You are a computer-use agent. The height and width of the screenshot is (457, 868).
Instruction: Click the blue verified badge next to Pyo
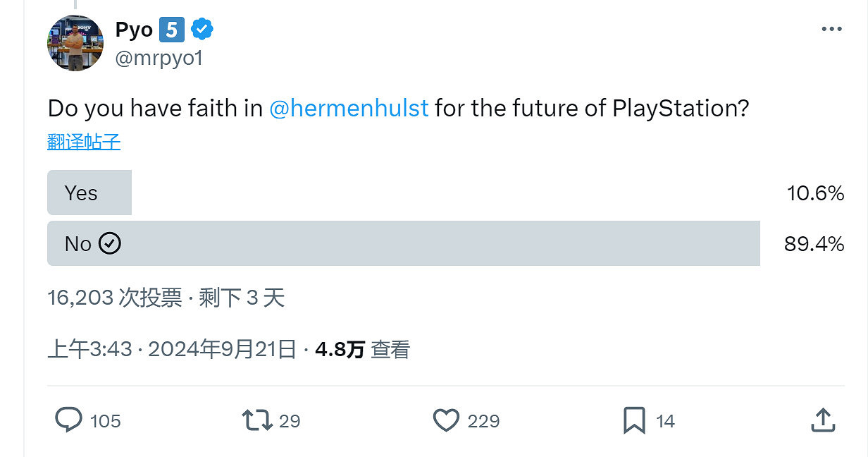[202, 29]
